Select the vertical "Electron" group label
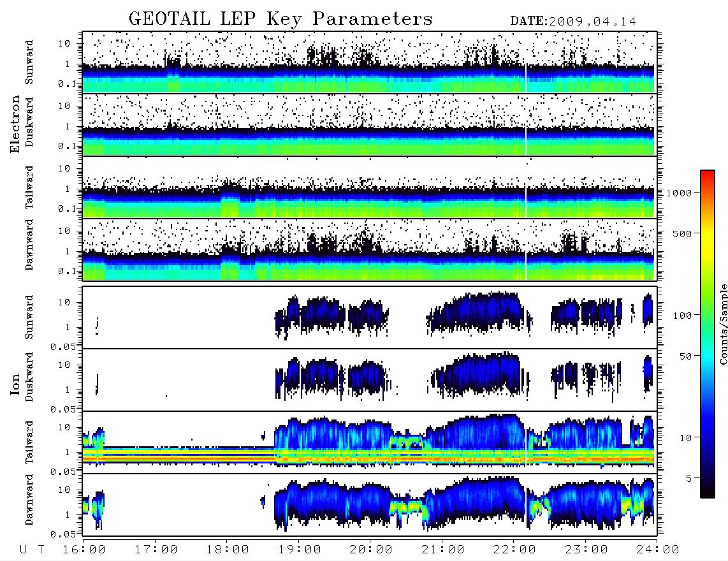 (x=15, y=124)
